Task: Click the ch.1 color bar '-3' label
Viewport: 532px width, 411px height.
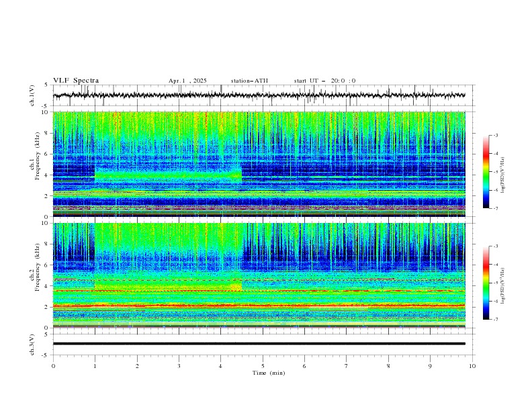Action: (495, 135)
